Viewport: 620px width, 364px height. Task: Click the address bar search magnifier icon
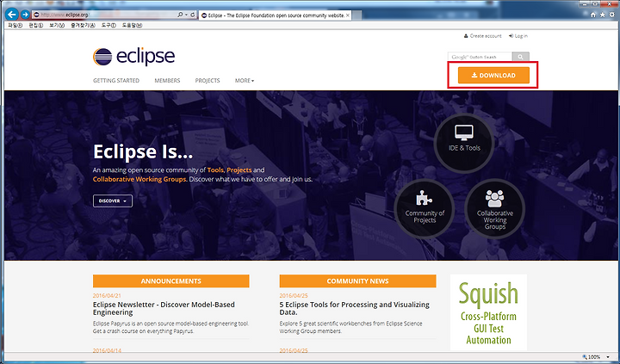pyautogui.click(x=180, y=15)
